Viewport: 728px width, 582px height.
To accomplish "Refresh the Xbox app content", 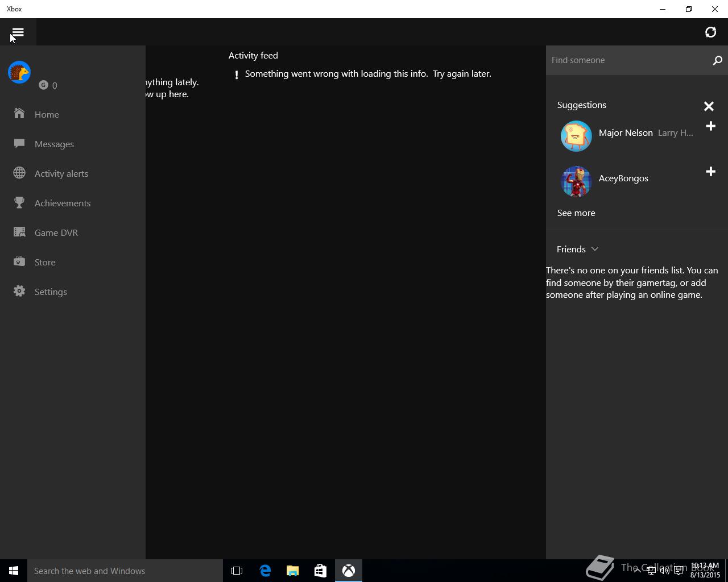I will pyautogui.click(x=710, y=32).
